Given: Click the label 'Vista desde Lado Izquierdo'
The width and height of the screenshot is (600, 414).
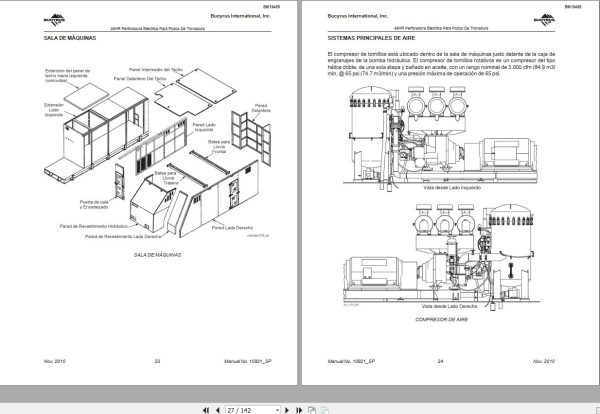Looking at the screenshot, I should 452,187.
